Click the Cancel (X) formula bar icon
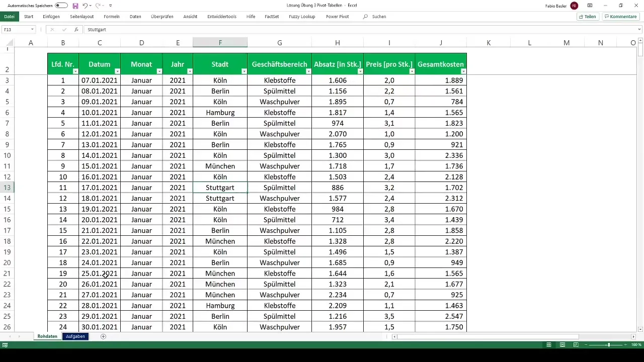644x362 pixels. 52,30
